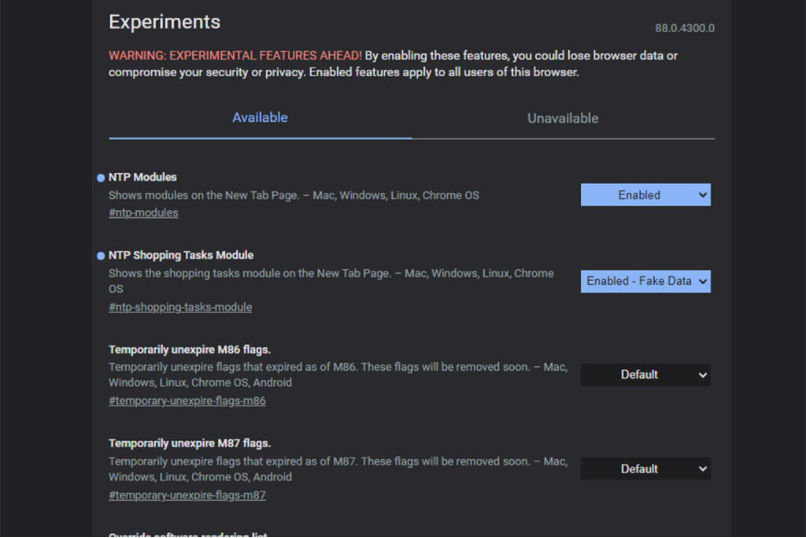This screenshot has height=538, width=806.
Task: Switch to the Available tab
Action: tap(260, 118)
